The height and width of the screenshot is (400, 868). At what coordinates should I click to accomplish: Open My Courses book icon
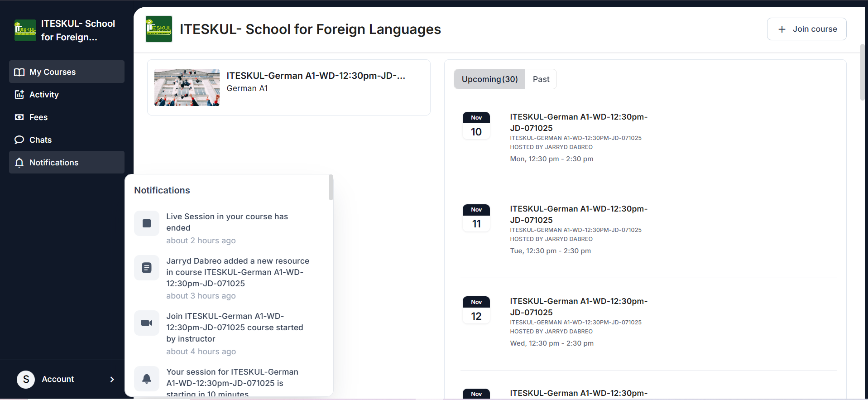[x=19, y=72]
